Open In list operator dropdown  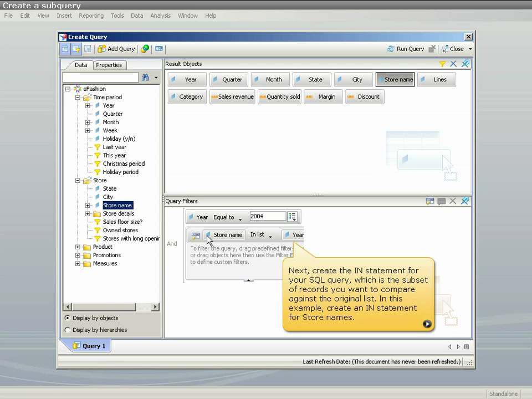coord(270,236)
